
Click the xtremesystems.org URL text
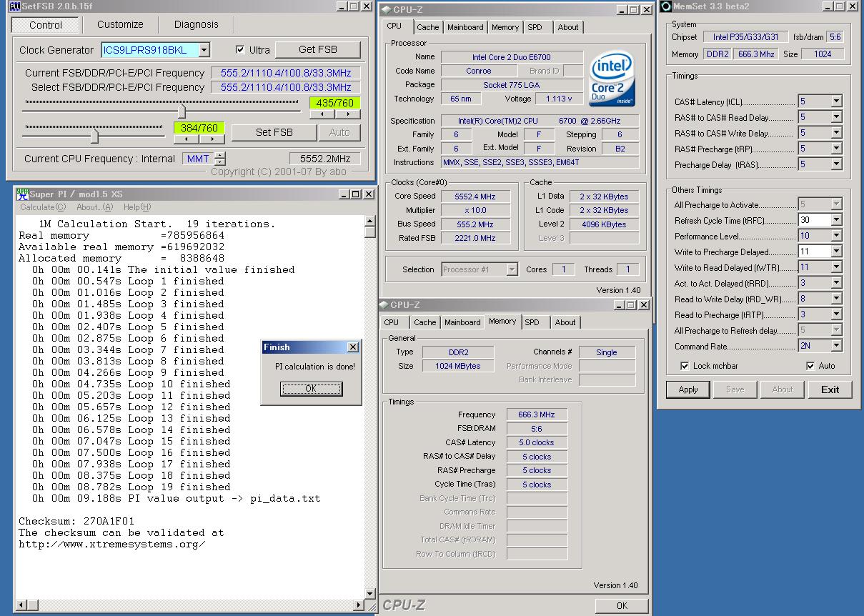coord(112,545)
